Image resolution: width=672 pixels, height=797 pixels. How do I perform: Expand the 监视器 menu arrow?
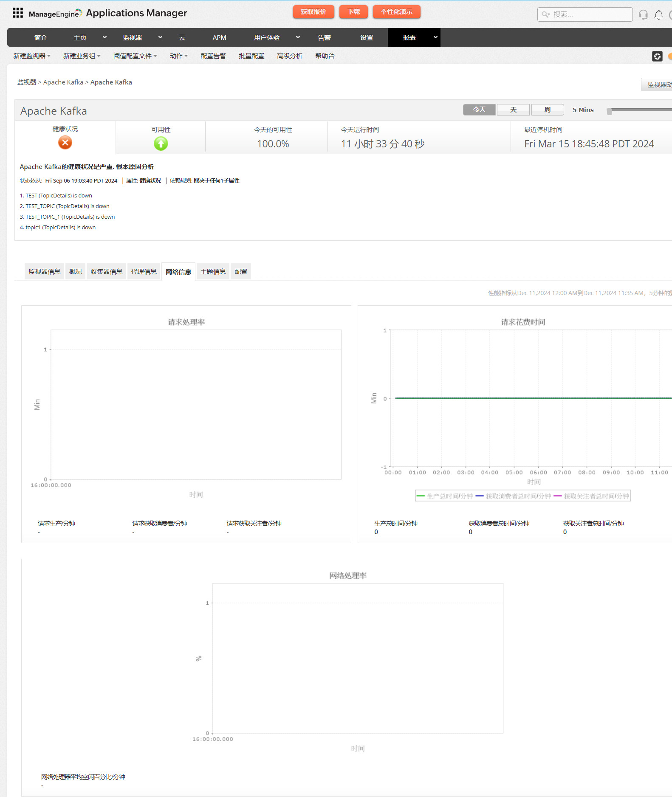[x=160, y=37]
